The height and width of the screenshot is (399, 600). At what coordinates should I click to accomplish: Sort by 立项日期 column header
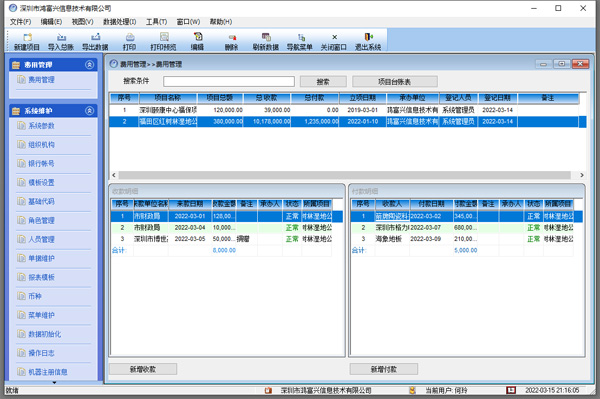click(362, 98)
